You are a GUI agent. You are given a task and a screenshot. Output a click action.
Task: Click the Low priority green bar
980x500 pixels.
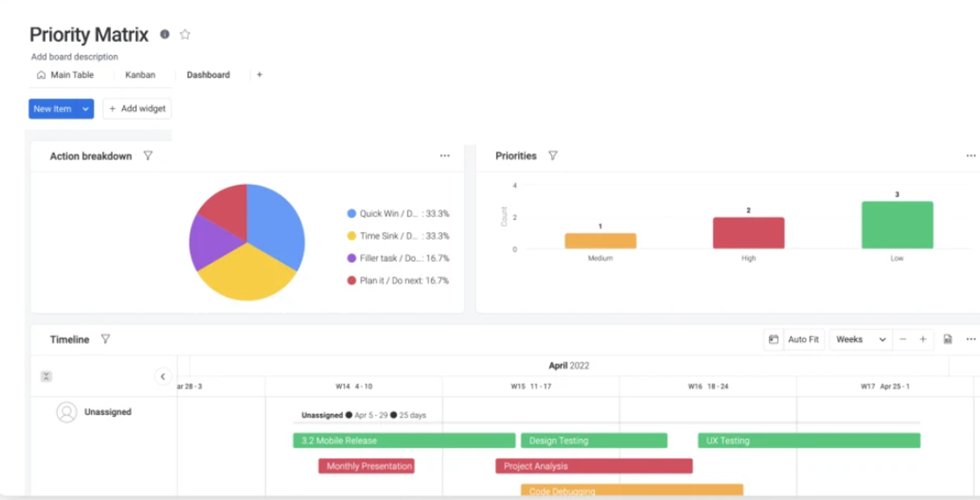pos(897,225)
